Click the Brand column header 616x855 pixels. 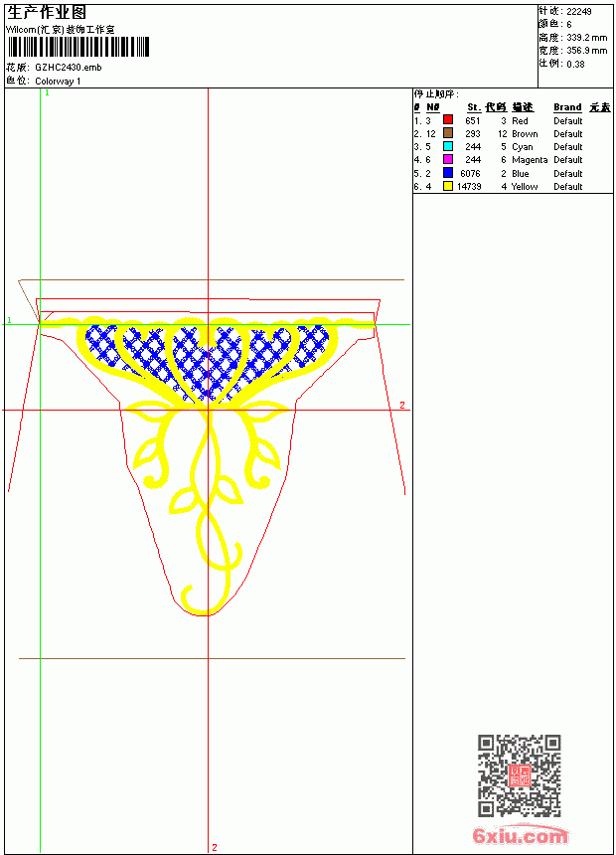[567, 107]
